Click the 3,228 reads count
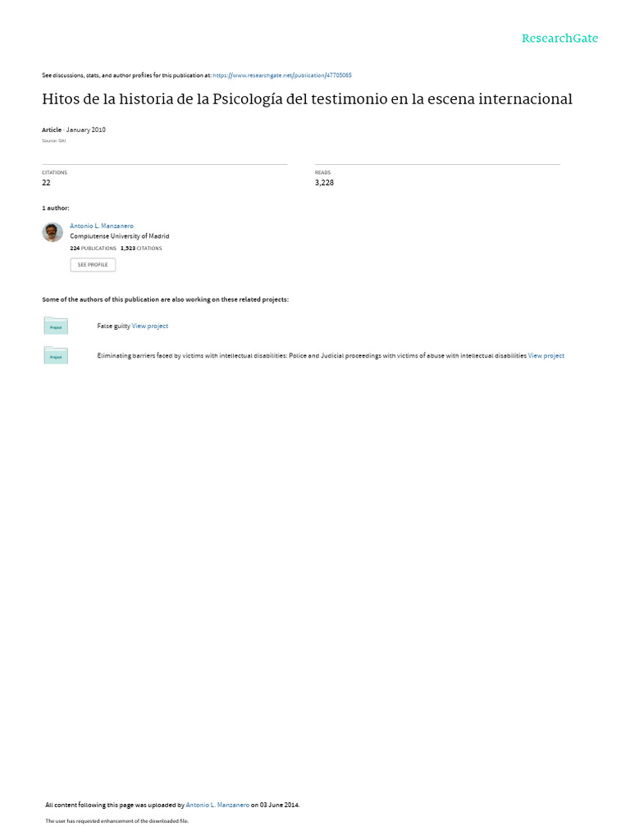The height and width of the screenshot is (840, 630). pos(324,183)
